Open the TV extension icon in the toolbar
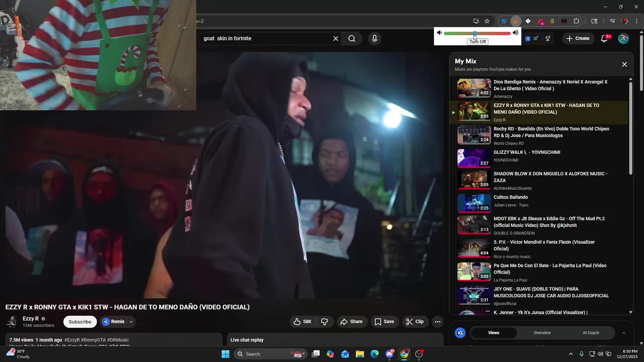This screenshot has height=362, width=644. (x=503, y=21)
